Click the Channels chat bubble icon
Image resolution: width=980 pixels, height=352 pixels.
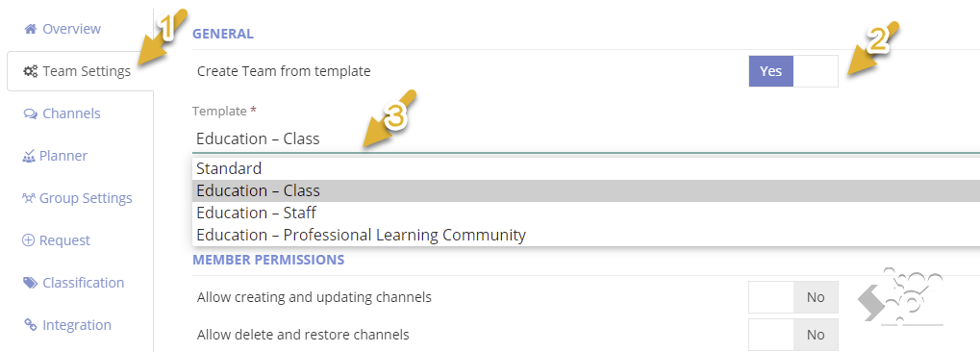coord(30,113)
